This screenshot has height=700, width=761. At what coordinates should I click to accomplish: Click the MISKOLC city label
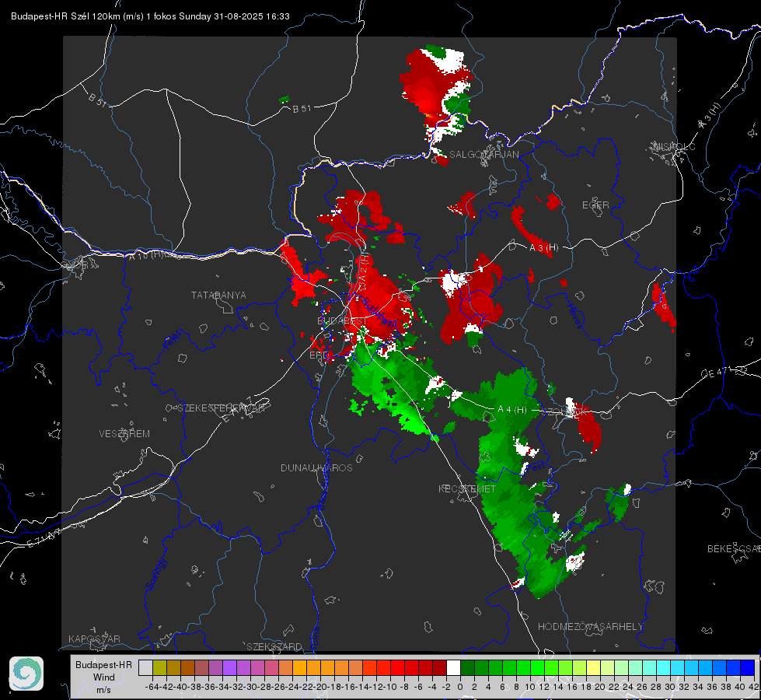pyautogui.click(x=674, y=147)
